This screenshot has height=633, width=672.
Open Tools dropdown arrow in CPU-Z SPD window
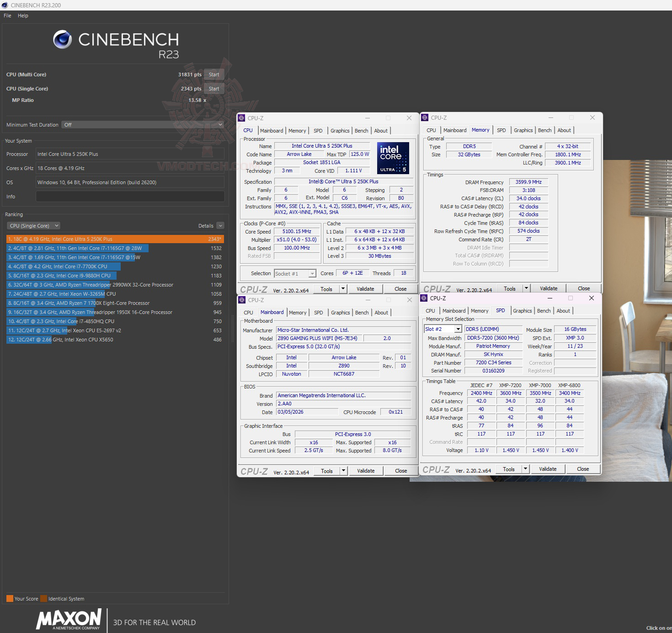pyautogui.click(x=525, y=469)
